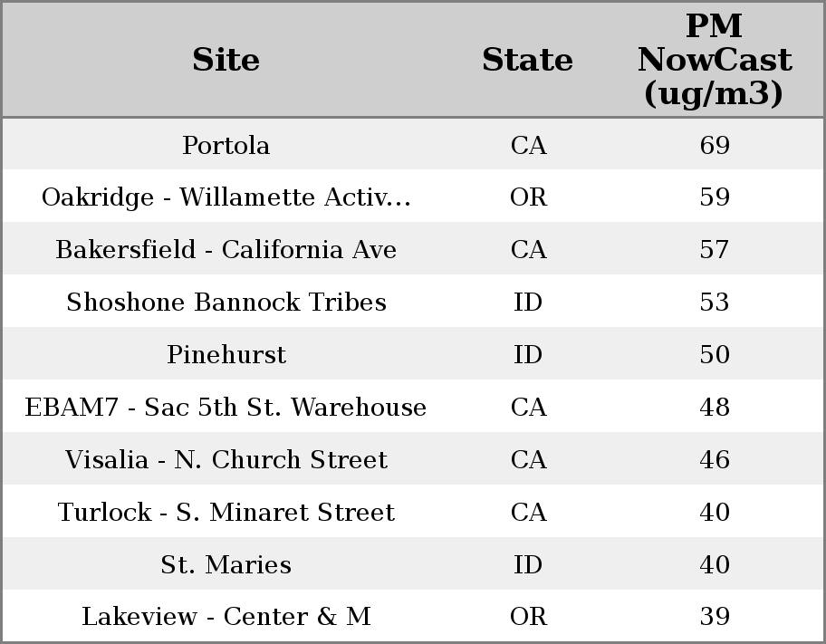Image resolution: width=826 pixels, height=644 pixels.
Task: Click the Site column header
Action: [226, 60]
